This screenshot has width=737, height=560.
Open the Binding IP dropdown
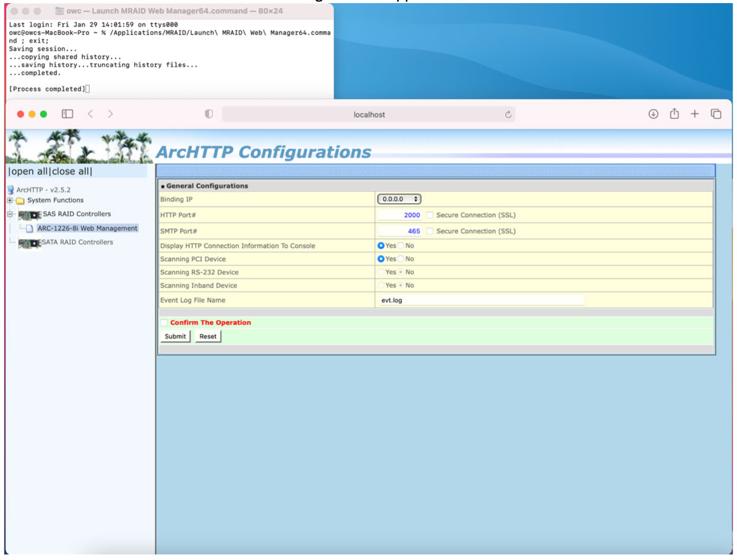click(399, 199)
